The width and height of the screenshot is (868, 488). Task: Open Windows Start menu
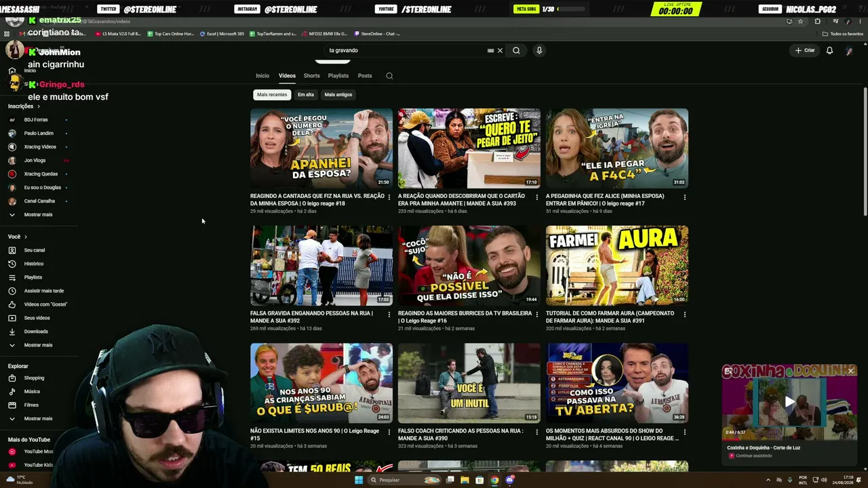click(359, 480)
